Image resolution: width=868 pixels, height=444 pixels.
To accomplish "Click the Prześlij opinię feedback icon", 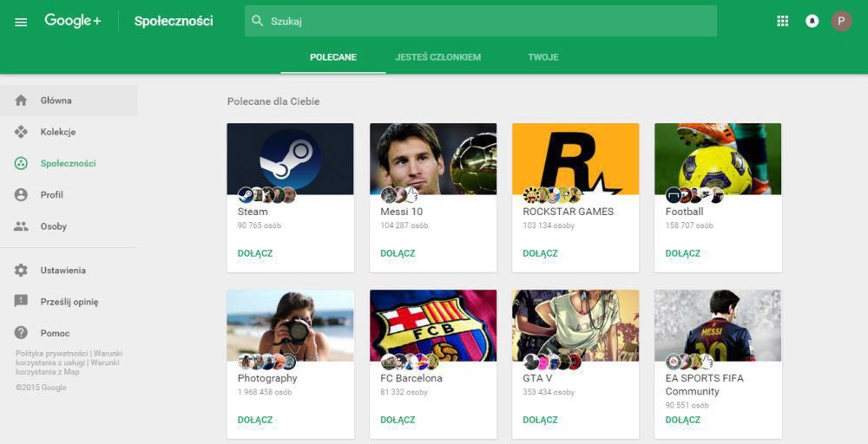I will (x=21, y=301).
